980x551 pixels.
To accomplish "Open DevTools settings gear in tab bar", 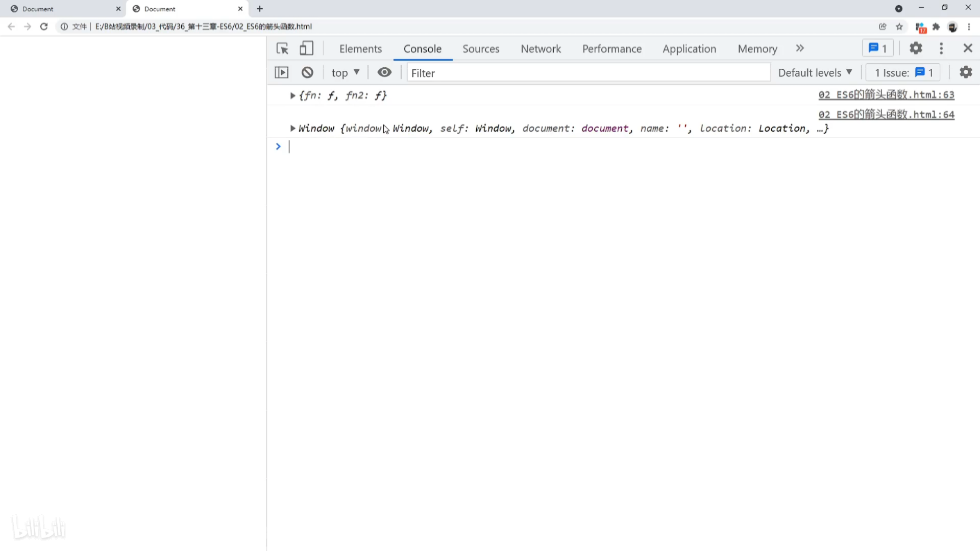I will (916, 48).
